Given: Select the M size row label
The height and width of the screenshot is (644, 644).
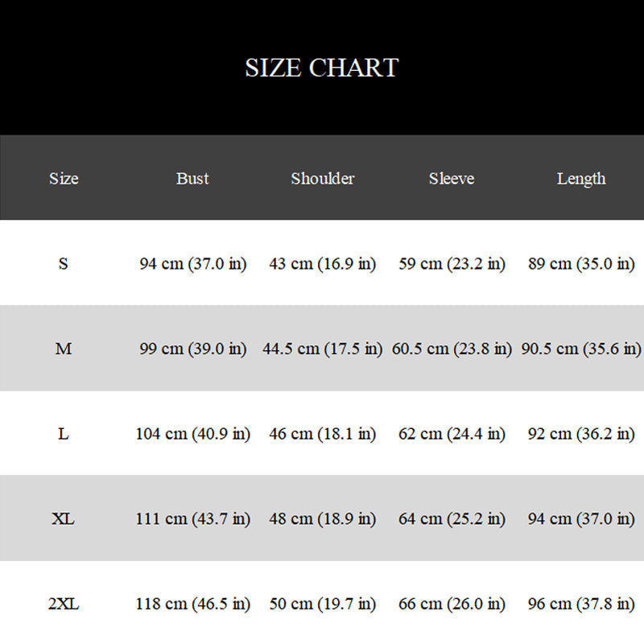Looking at the screenshot, I should coord(64,349).
